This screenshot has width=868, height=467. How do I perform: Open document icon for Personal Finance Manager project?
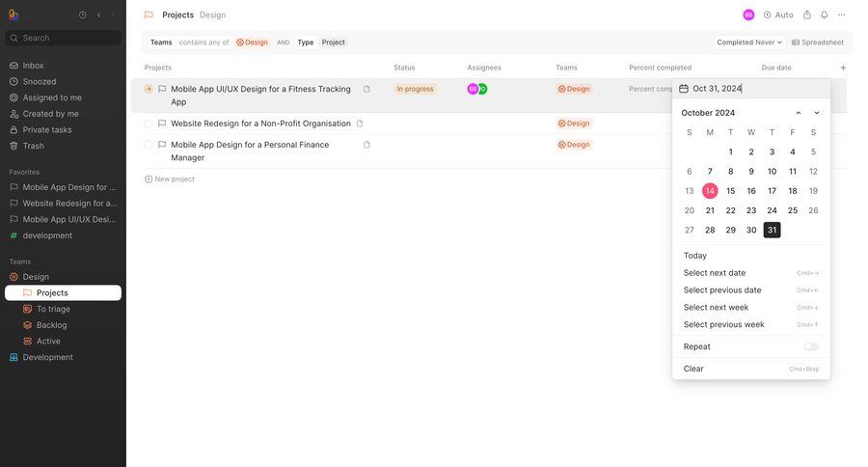point(366,145)
